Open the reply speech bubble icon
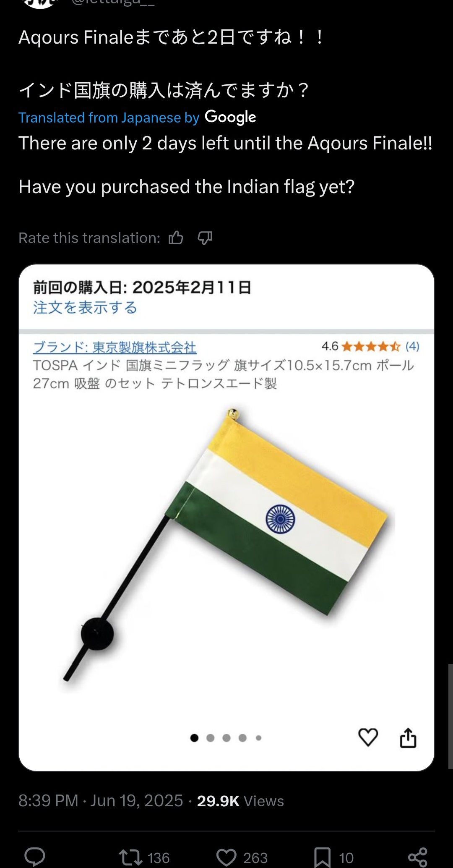 pyautogui.click(x=35, y=857)
